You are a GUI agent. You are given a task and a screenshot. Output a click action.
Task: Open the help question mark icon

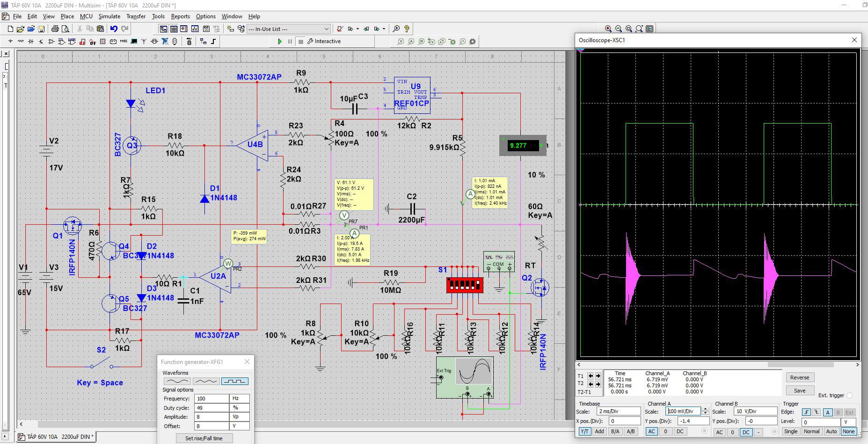click(407, 29)
